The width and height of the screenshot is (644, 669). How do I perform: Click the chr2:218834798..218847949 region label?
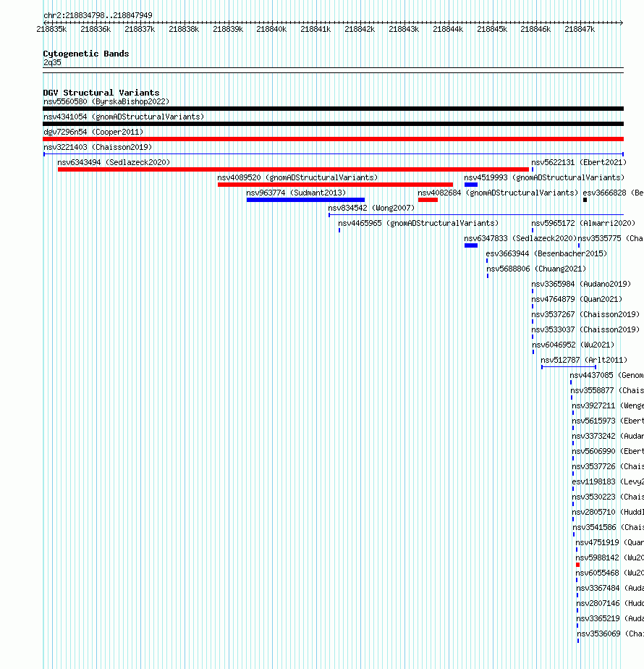[98, 15]
